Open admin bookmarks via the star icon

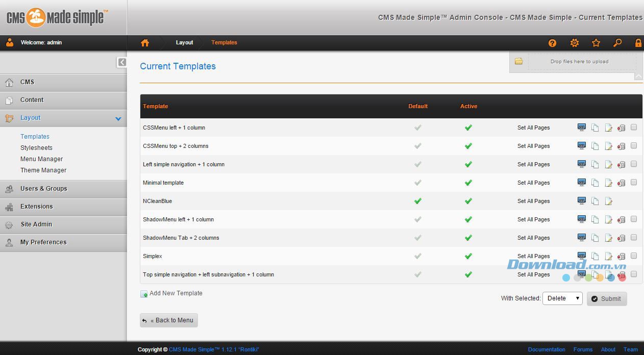tap(596, 43)
